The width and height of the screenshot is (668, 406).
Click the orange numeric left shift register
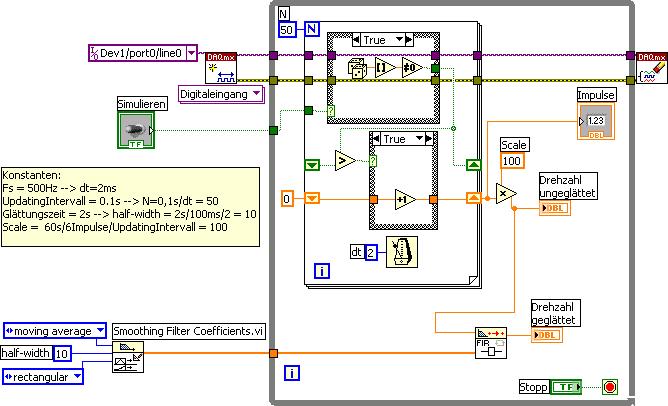[312, 198]
